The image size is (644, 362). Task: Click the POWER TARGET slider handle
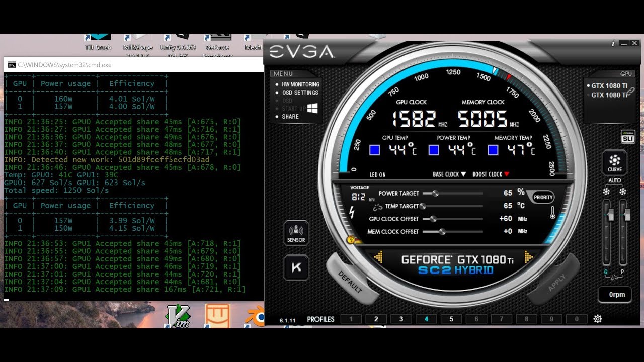point(435,193)
